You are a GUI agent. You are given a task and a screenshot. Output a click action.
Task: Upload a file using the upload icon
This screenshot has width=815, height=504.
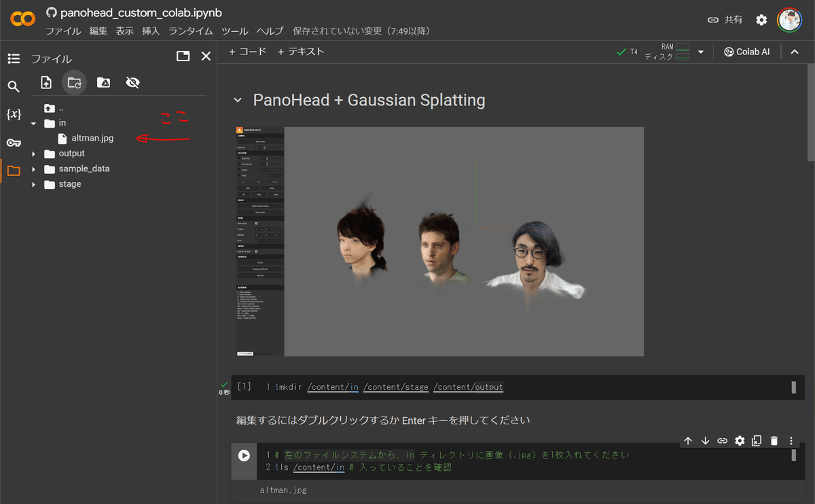click(x=46, y=82)
